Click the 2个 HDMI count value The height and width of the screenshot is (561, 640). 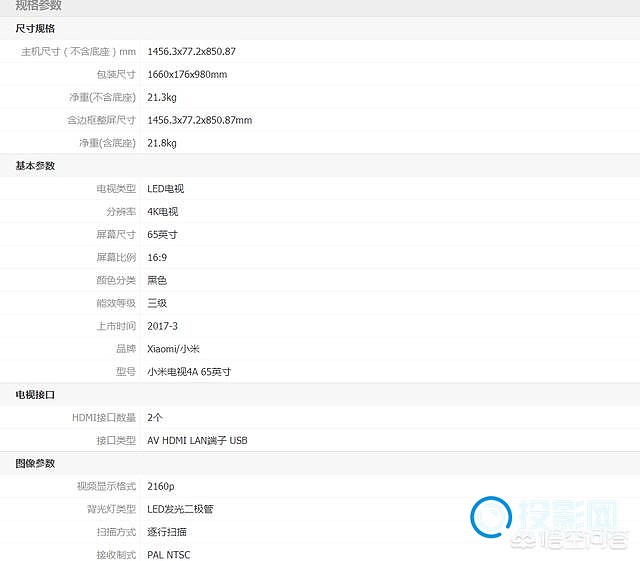(155, 417)
